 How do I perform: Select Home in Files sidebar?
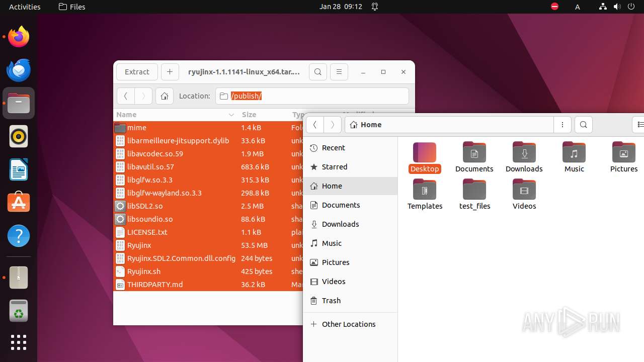(x=350, y=186)
